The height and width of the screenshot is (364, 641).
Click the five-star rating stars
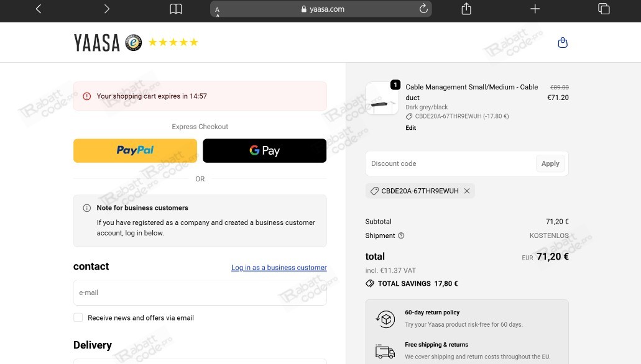(x=173, y=42)
